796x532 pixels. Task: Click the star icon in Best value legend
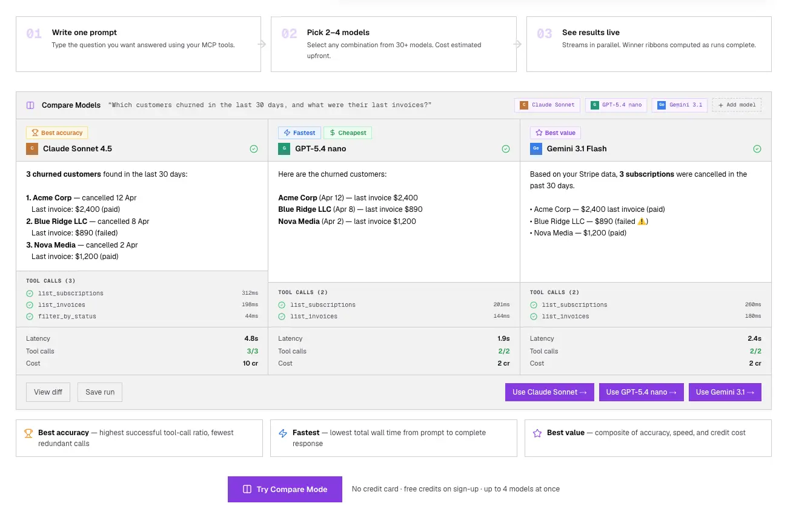pos(537,433)
